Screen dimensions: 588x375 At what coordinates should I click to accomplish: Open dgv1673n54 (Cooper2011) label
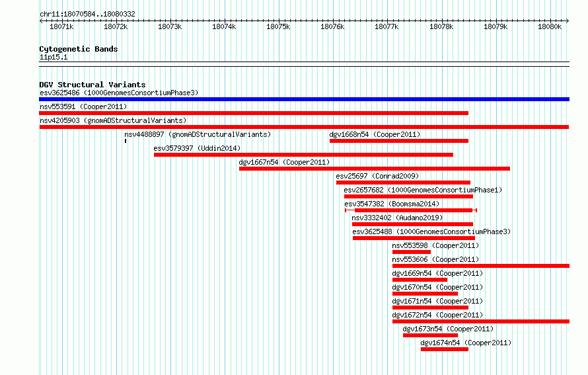coord(448,329)
